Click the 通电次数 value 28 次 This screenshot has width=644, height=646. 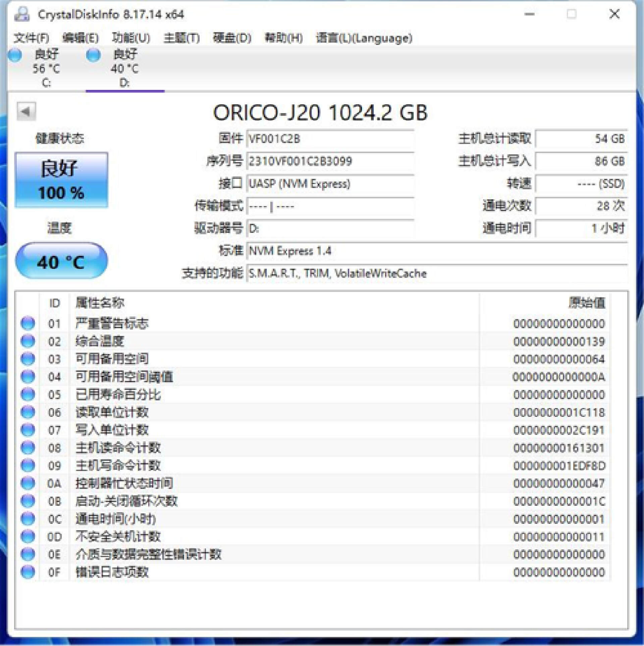click(x=581, y=206)
